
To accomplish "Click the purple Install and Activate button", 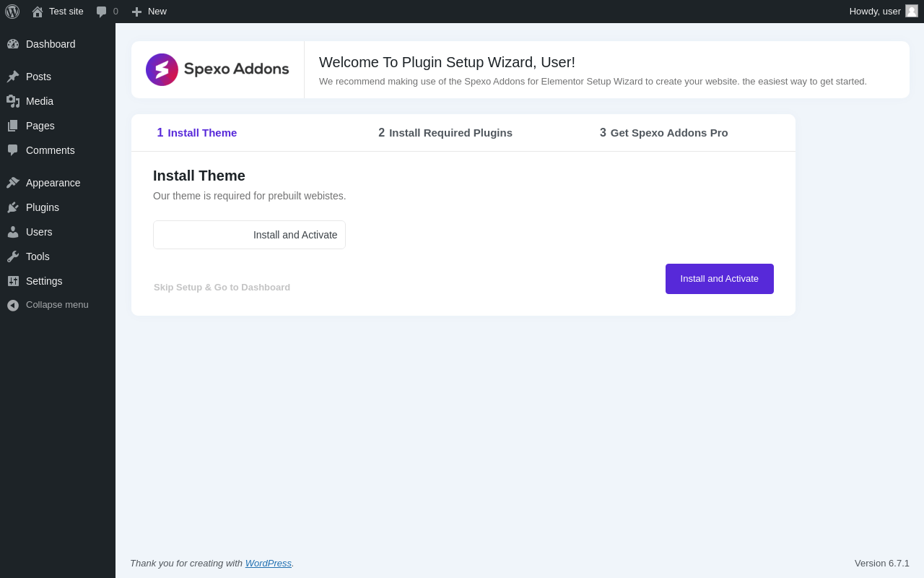I will click(x=720, y=279).
